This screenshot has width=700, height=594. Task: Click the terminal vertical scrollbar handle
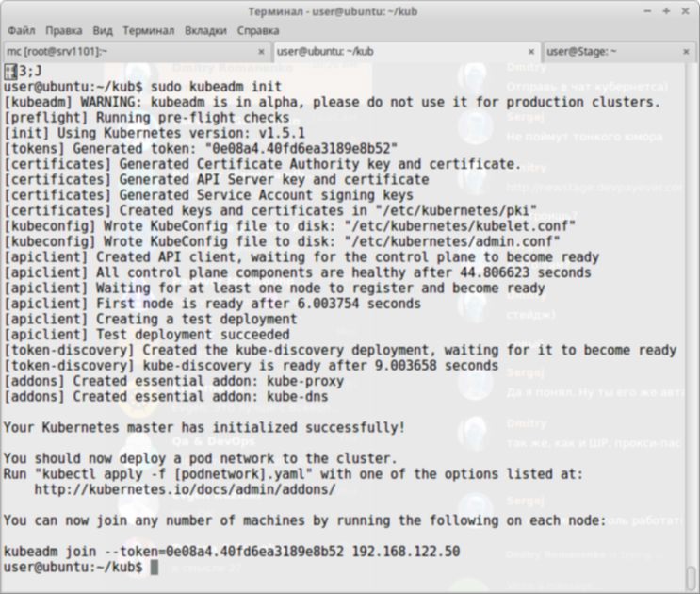pos(691,578)
